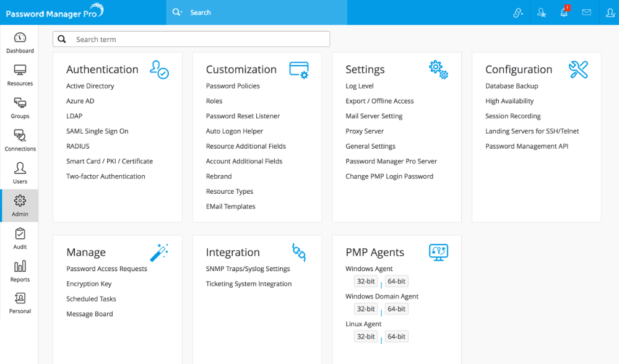Open the Connections sidebar icon
The width and height of the screenshot is (619, 364).
tap(20, 141)
